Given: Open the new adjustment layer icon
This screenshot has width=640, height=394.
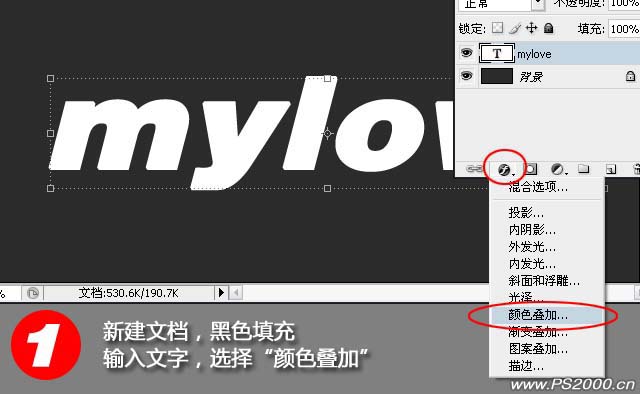Looking at the screenshot, I should [x=558, y=169].
